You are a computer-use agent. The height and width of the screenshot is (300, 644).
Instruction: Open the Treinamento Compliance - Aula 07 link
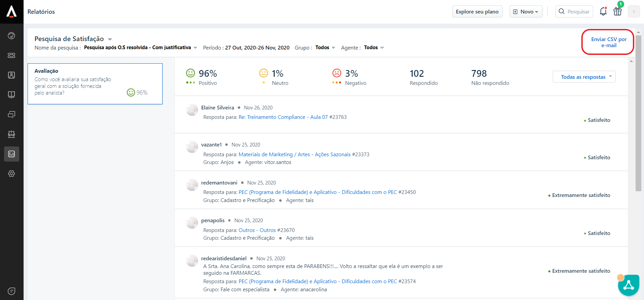tap(283, 117)
